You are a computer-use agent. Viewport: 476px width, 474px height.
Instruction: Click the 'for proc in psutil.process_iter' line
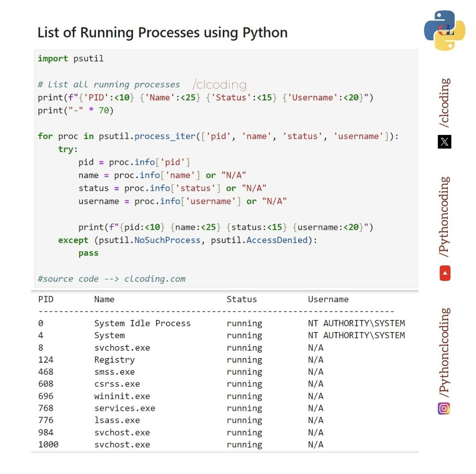pos(218,136)
